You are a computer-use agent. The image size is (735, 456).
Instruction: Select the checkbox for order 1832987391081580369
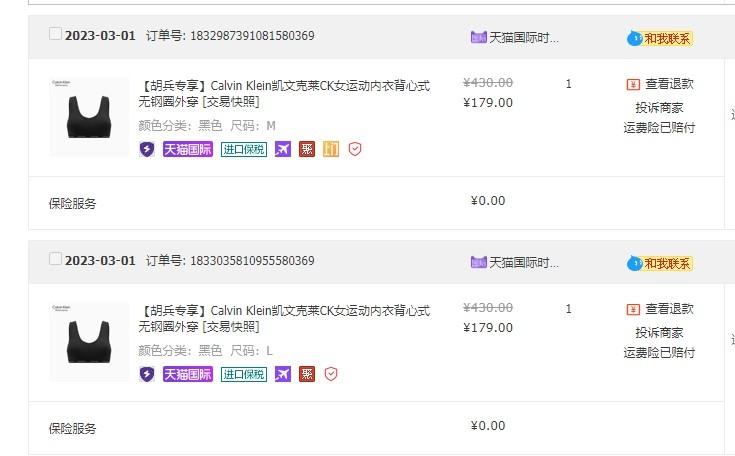(55, 34)
